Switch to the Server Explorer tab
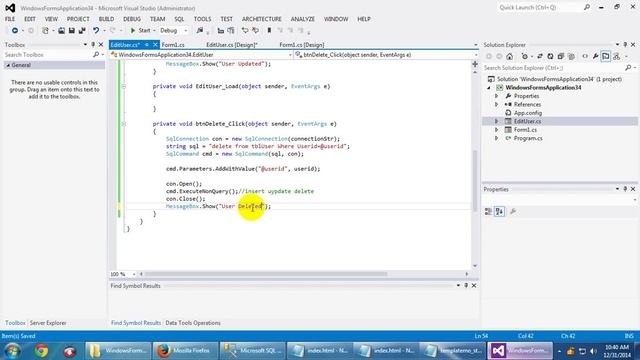Screen dimensions: 640x360 coord(48,323)
